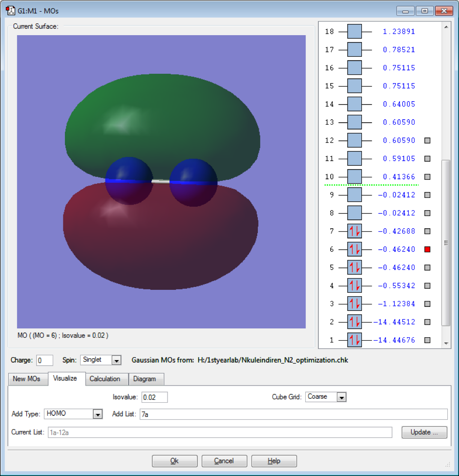Click the orbital list scroll-down arrow
The height and width of the screenshot is (476, 459).
[x=446, y=344]
